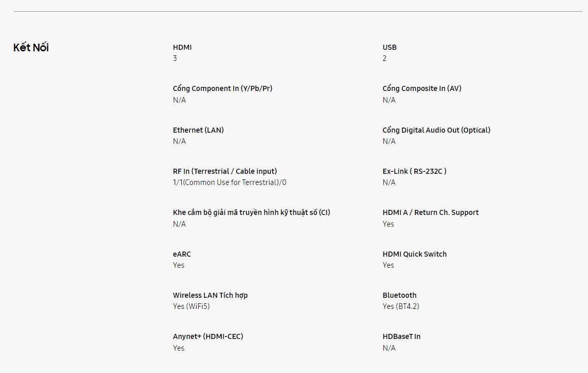Select the Ex-Link (RS-232C) label

[414, 171]
